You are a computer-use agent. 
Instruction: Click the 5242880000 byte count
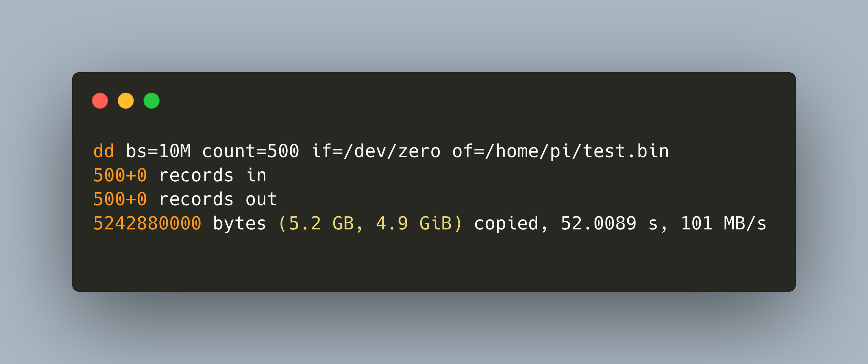(x=147, y=223)
